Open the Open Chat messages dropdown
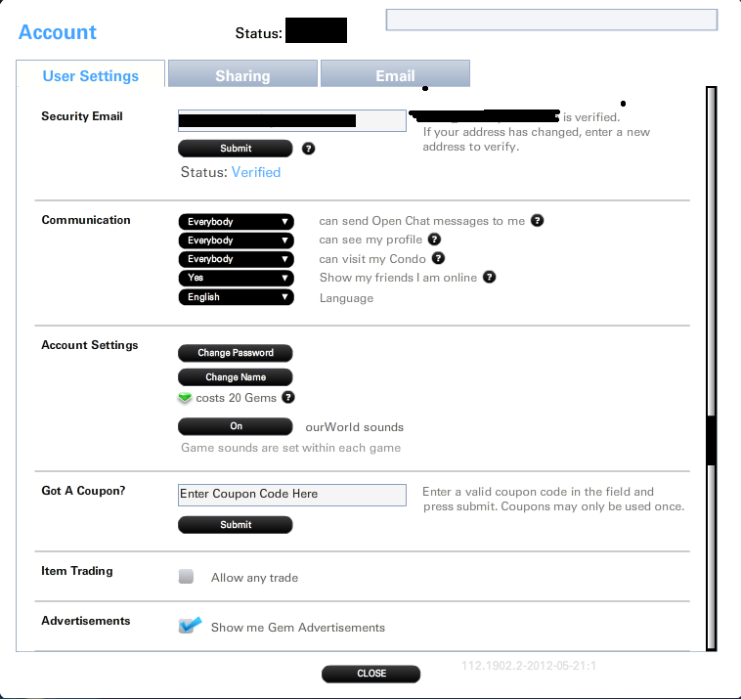 point(236,222)
